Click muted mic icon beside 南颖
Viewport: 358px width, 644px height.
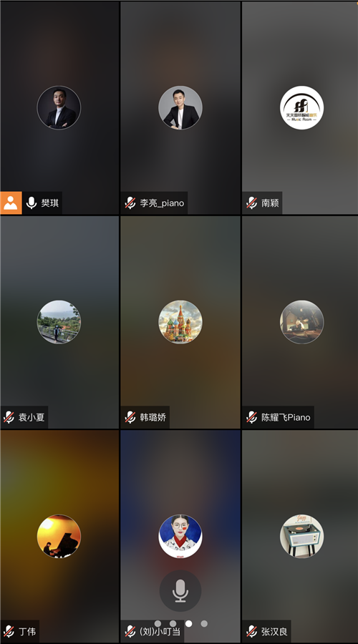coord(251,203)
